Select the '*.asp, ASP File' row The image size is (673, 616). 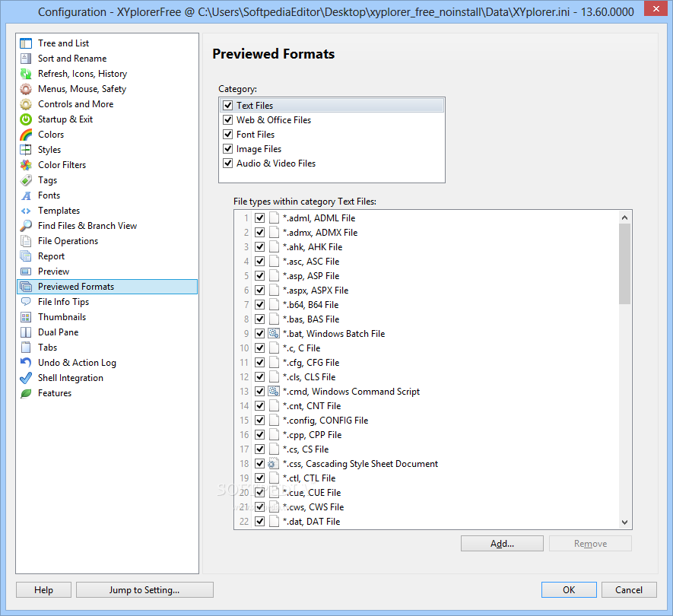point(427,276)
